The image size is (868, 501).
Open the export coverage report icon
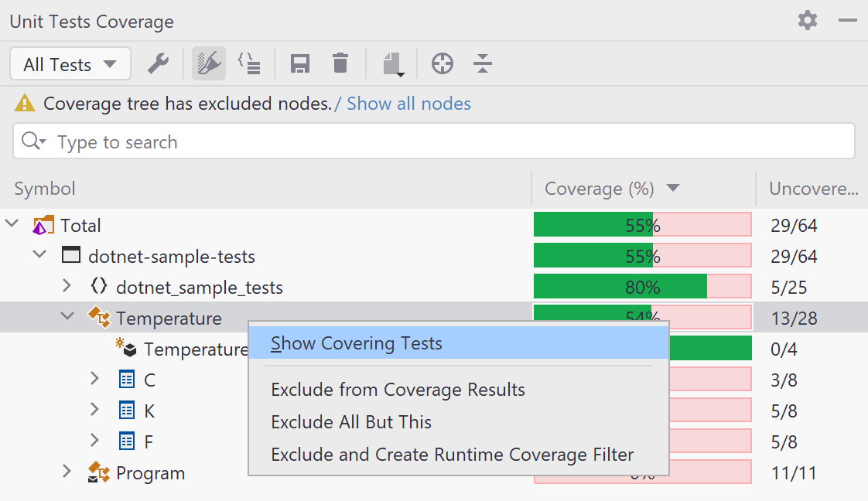391,63
